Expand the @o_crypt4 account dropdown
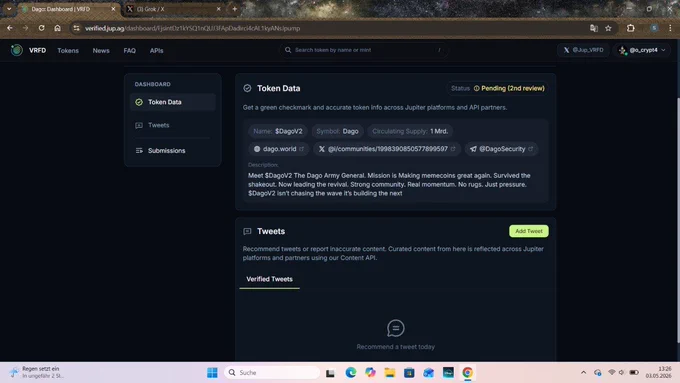680x383 pixels. tap(642, 50)
